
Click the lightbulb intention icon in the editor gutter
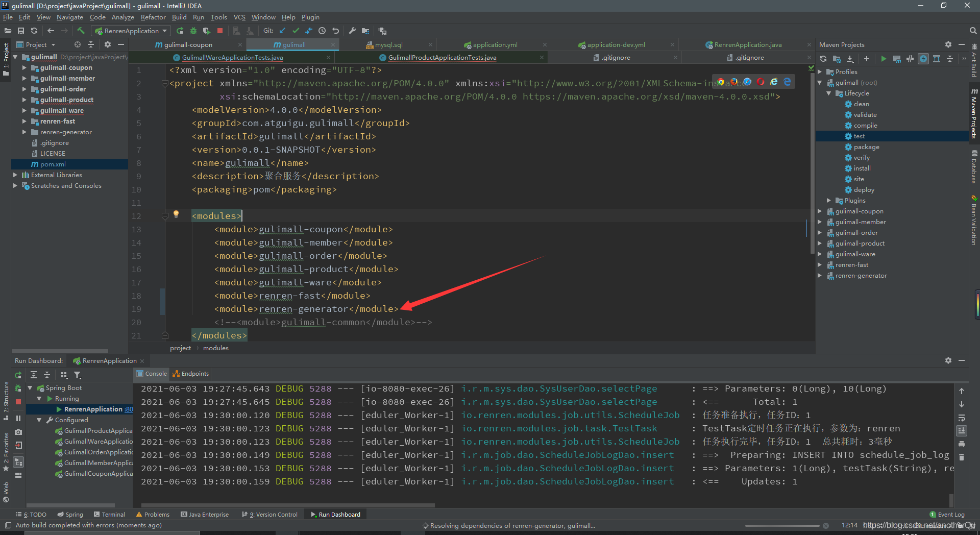pyautogui.click(x=176, y=214)
